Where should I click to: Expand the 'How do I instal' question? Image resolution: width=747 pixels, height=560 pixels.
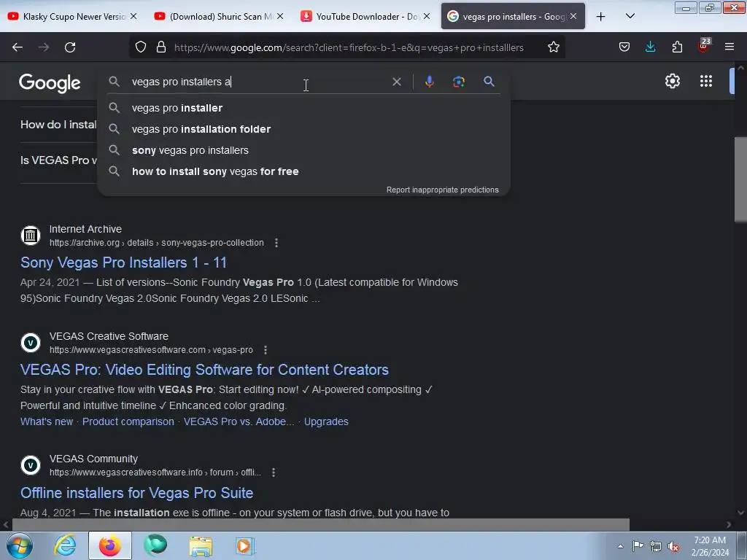point(58,125)
